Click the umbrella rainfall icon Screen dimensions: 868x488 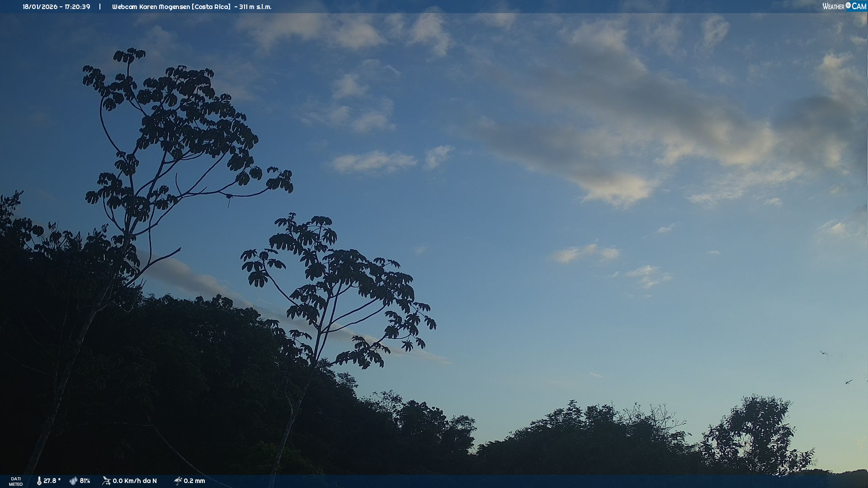click(178, 481)
